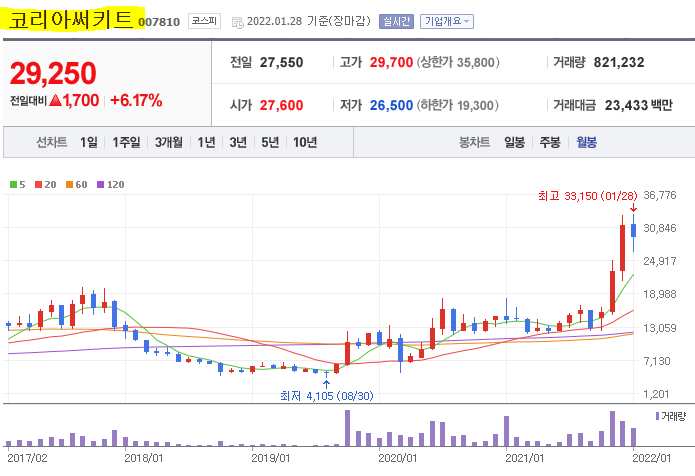Image resolution: width=695 pixels, height=476 pixels.
Task: Click the orange 60 moving average swatch
Action: [70, 184]
